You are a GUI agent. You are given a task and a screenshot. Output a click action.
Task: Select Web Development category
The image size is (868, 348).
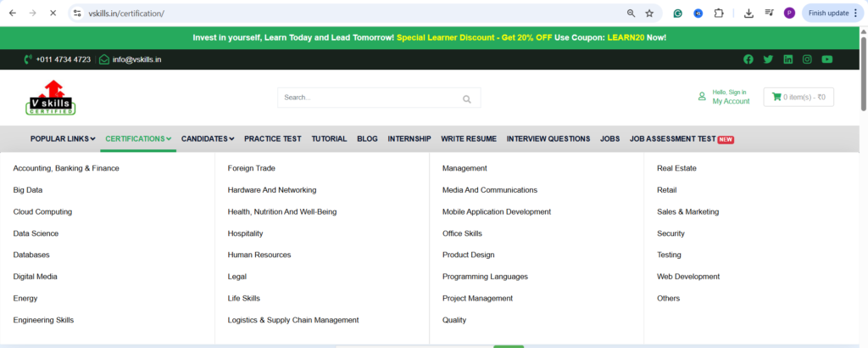(x=688, y=277)
